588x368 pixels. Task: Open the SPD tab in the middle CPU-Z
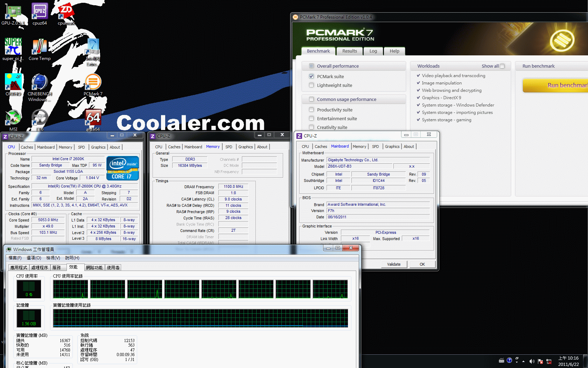click(229, 147)
